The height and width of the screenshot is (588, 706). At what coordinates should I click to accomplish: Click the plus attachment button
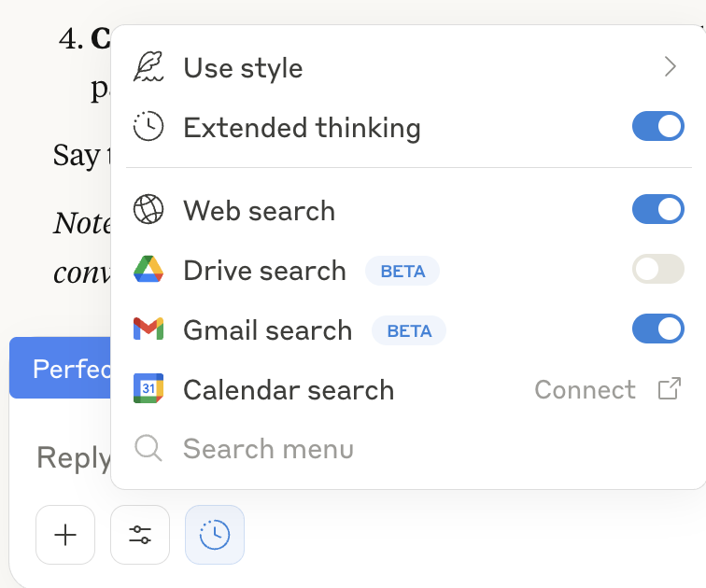[65, 535]
